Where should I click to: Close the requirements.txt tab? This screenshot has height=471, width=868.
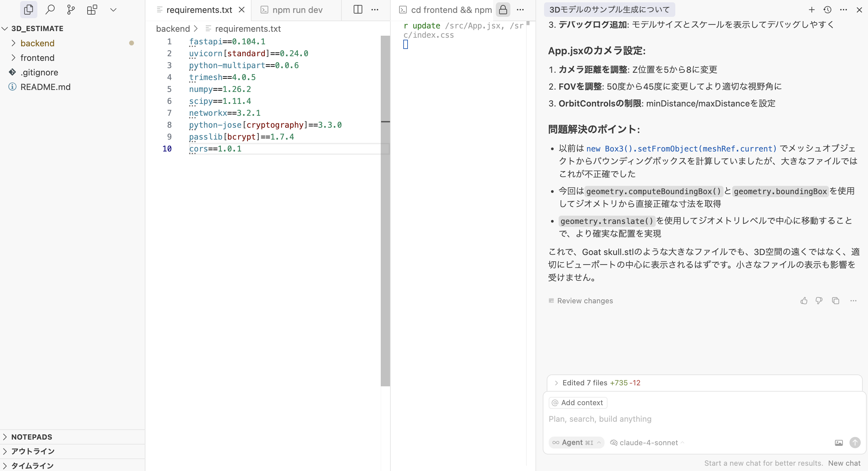point(242,10)
